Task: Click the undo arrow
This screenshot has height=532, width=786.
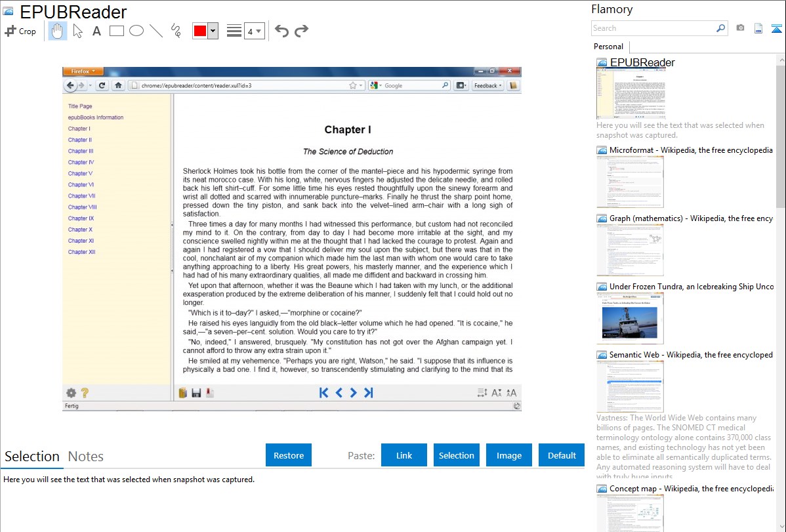Action: click(x=281, y=31)
